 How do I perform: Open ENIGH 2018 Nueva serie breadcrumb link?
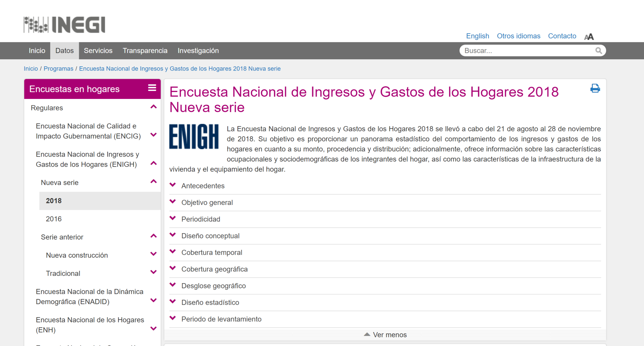pyautogui.click(x=180, y=69)
